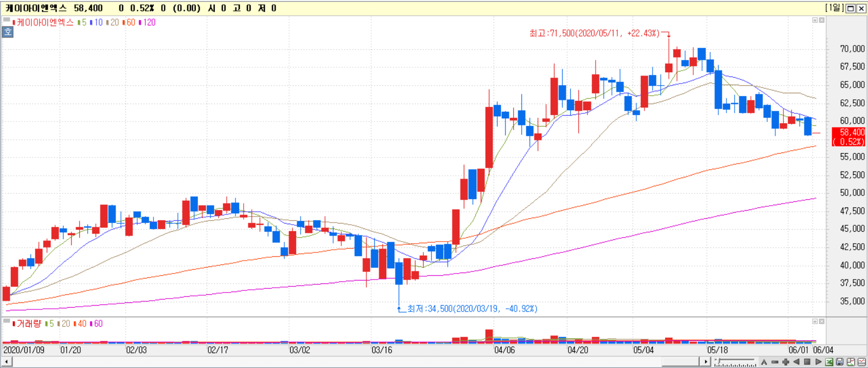Click the stock name 케이아이엔엑스 in header
This screenshot has height=368, width=868.
(x=36, y=8)
